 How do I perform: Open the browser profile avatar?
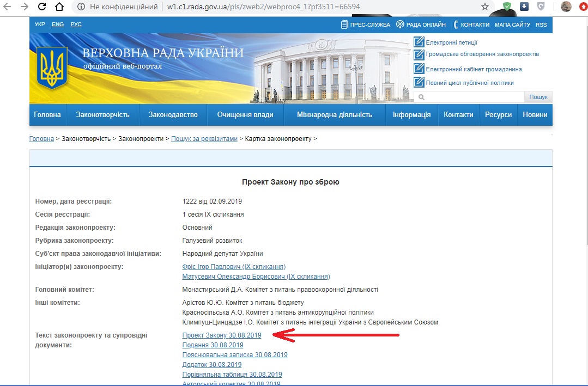click(x=566, y=7)
